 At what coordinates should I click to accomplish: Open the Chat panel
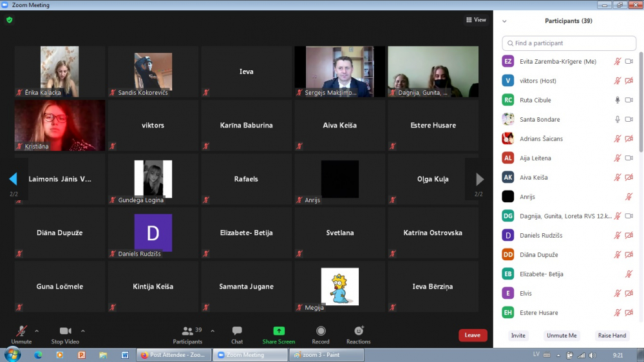point(237,331)
